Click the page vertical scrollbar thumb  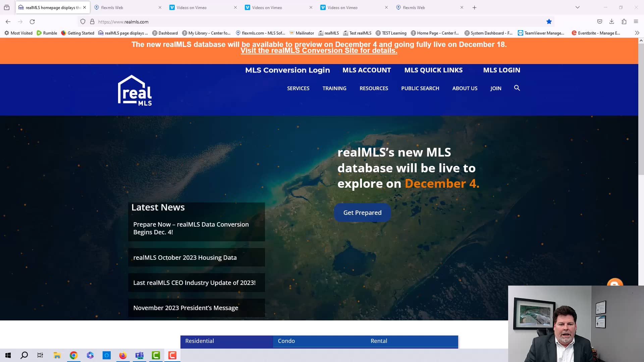641,111
